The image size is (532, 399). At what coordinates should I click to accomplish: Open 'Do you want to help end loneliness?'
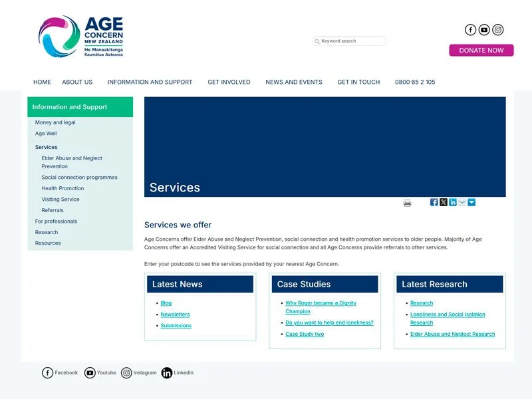coord(329,322)
